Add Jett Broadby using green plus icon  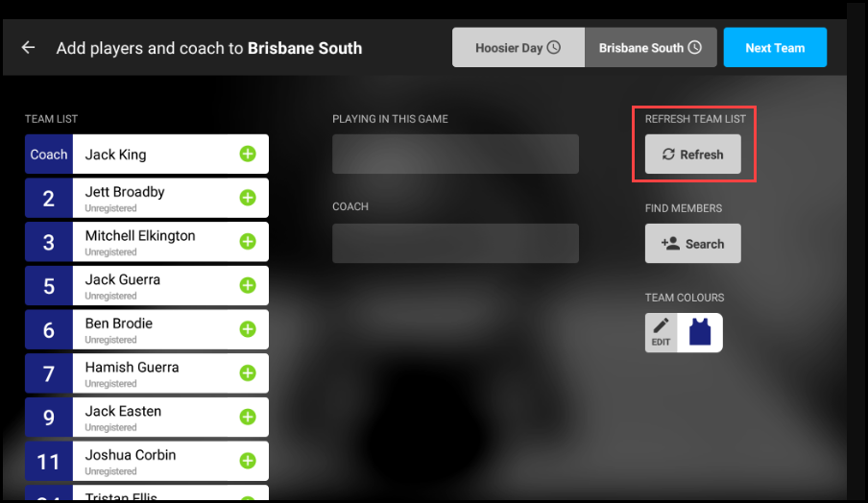(x=248, y=198)
